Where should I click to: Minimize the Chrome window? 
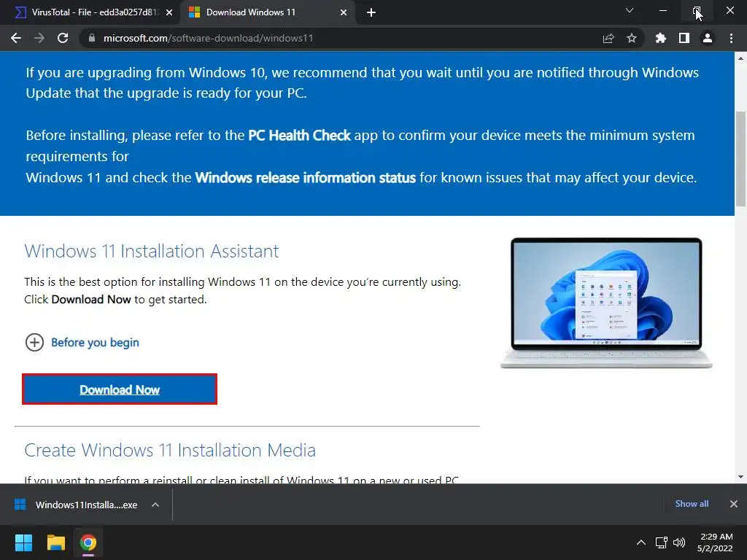pos(662,10)
